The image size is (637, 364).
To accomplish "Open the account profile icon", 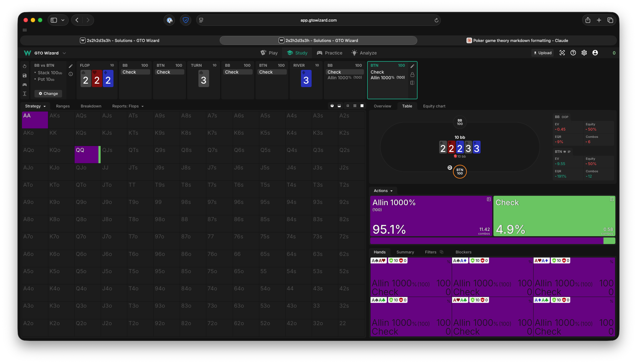I will (595, 53).
